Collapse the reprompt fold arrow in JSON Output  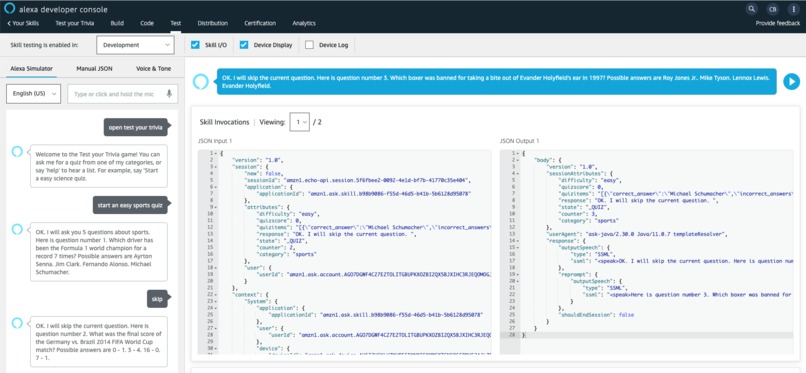tap(518, 274)
